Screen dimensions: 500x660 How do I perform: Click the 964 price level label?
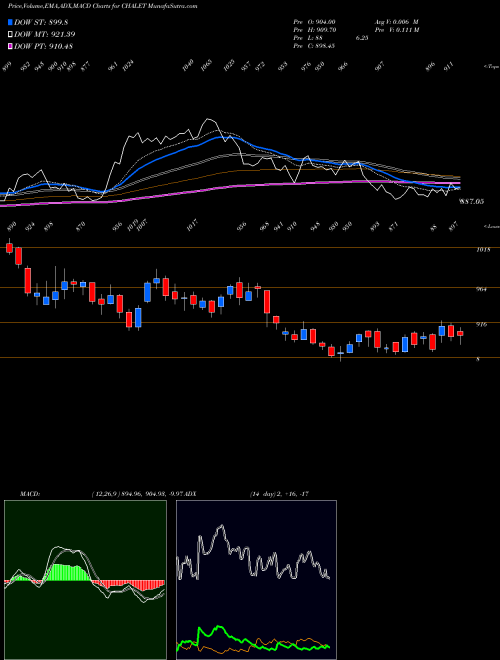(481, 289)
